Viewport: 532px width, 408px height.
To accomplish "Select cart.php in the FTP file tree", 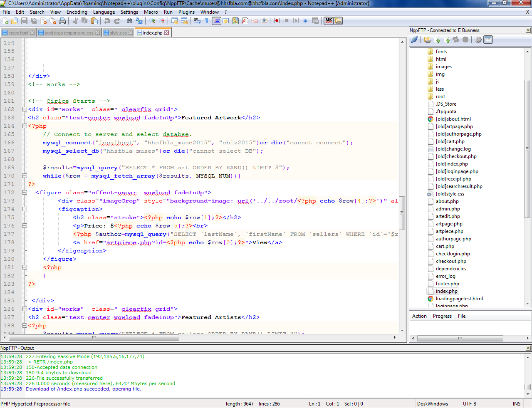I will click(x=445, y=246).
